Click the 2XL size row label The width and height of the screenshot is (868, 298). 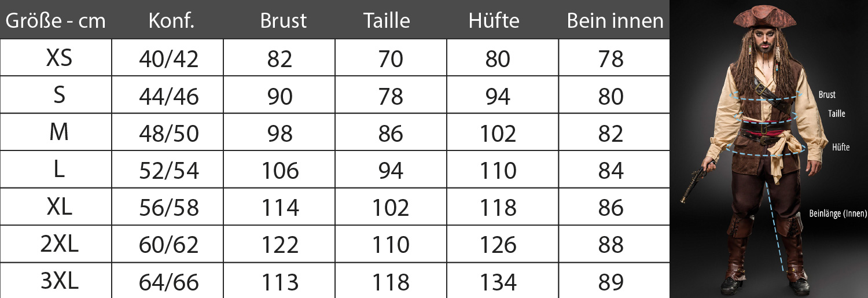click(58, 244)
